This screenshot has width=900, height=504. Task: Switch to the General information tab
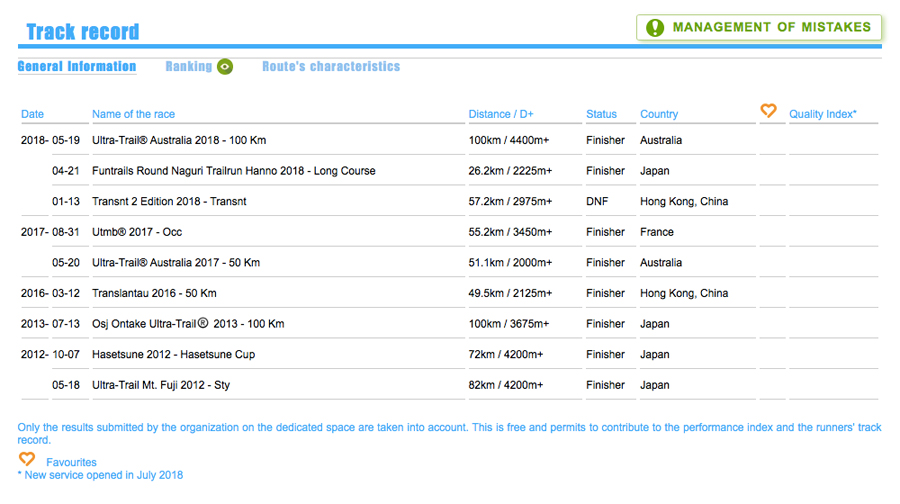[77, 67]
